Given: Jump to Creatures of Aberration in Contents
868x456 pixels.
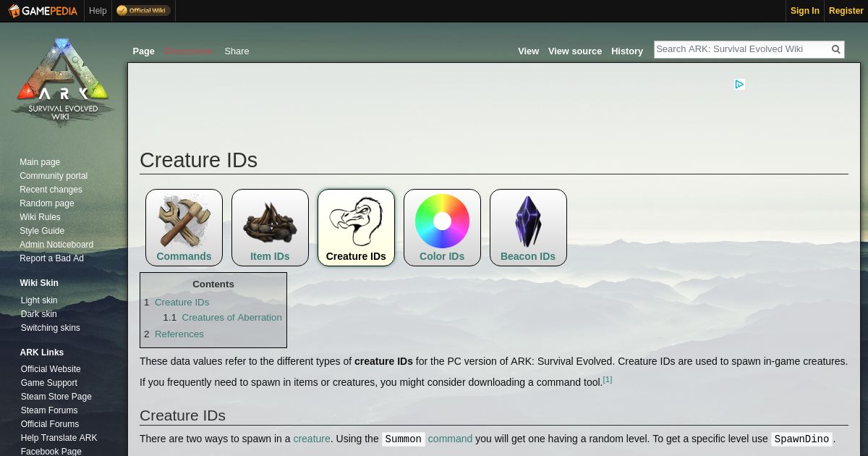Looking at the screenshot, I should click(231, 318).
